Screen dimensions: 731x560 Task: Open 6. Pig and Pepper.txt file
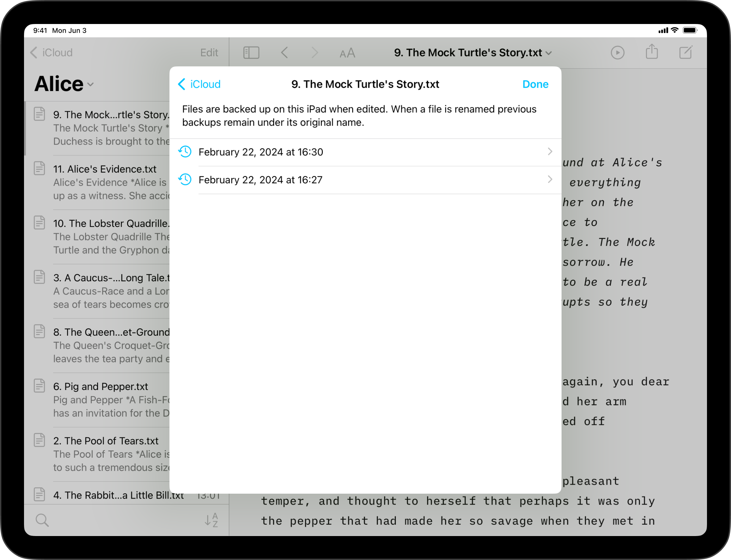(x=100, y=387)
